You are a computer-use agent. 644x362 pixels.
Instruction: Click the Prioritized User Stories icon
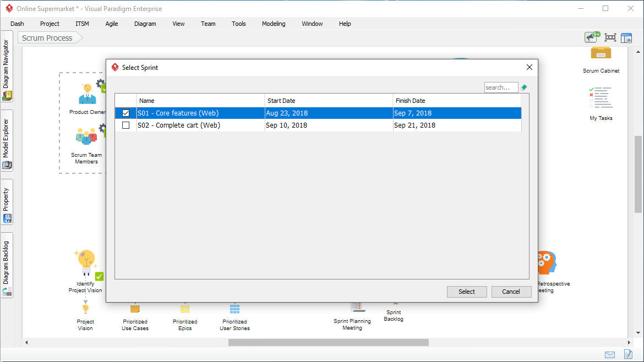[234, 309]
